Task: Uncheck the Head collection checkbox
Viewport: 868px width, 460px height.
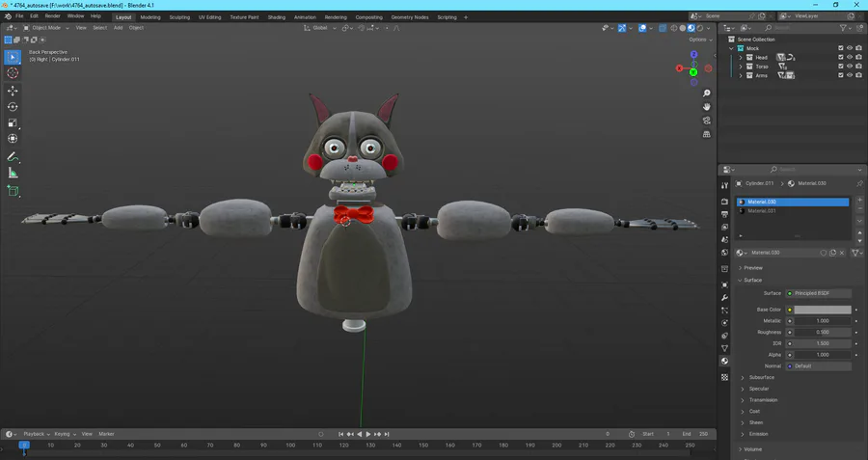Action: click(841, 58)
